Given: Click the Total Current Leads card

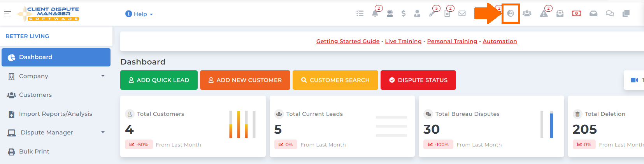Looking at the screenshot, I should 342,126.
